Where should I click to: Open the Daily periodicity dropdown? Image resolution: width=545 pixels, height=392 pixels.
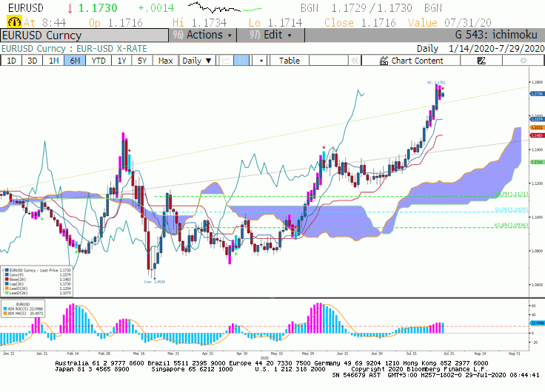click(197, 61)
